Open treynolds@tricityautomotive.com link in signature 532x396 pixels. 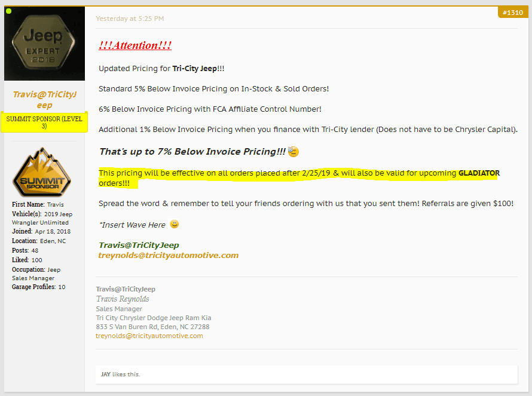click(149, 336)
